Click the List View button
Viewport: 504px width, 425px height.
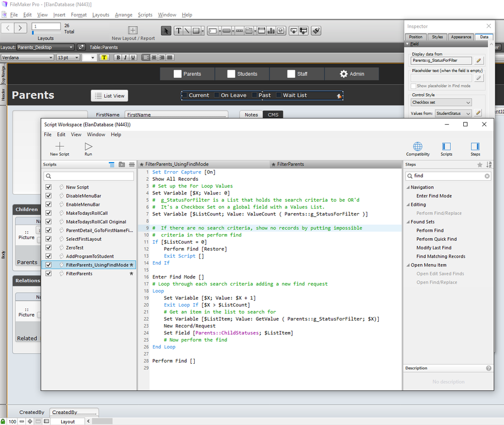point(109,96)
